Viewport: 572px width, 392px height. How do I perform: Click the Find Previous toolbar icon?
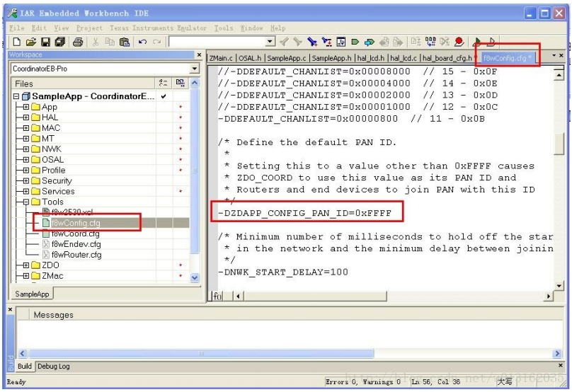[284, 42]
